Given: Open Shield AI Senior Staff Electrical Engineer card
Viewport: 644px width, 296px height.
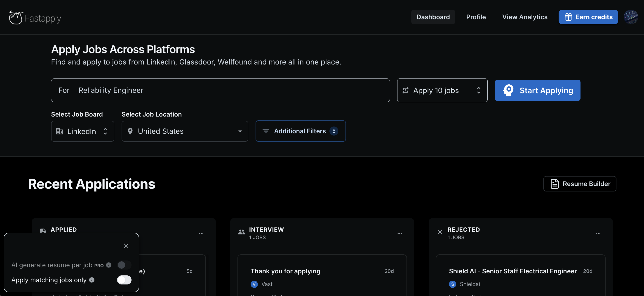Looking at the screenshot, I should coord(520,275).
